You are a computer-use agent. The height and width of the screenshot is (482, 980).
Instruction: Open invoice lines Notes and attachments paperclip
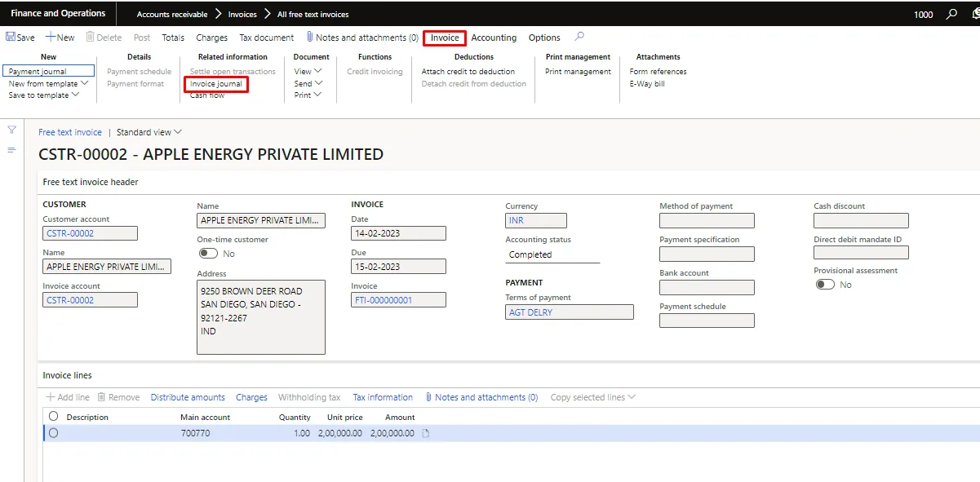428,397
